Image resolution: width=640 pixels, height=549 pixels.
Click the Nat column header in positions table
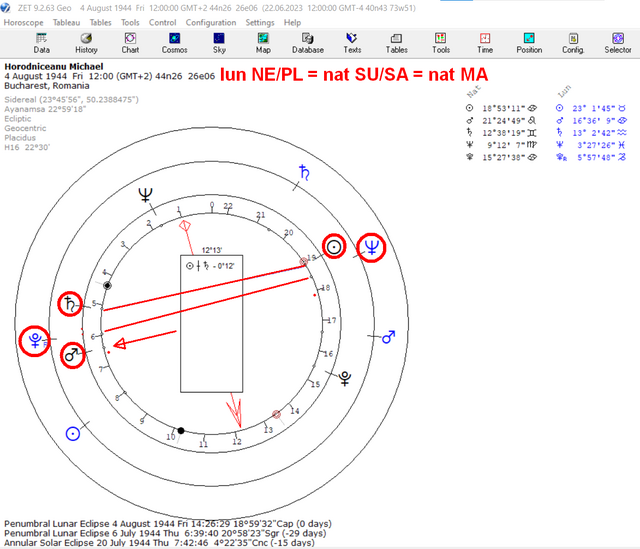tap(474, 91)
